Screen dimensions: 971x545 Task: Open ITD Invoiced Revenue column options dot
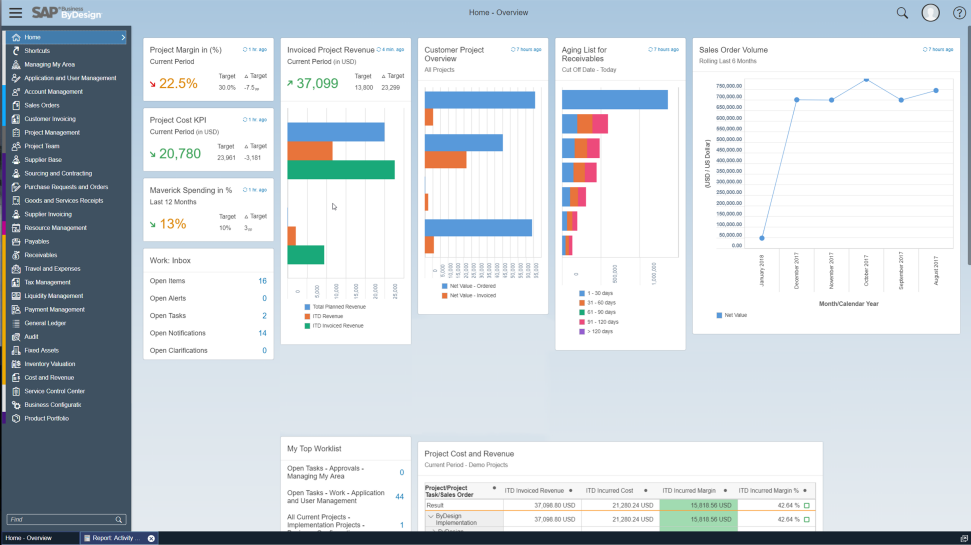click(x=571, y=491)
